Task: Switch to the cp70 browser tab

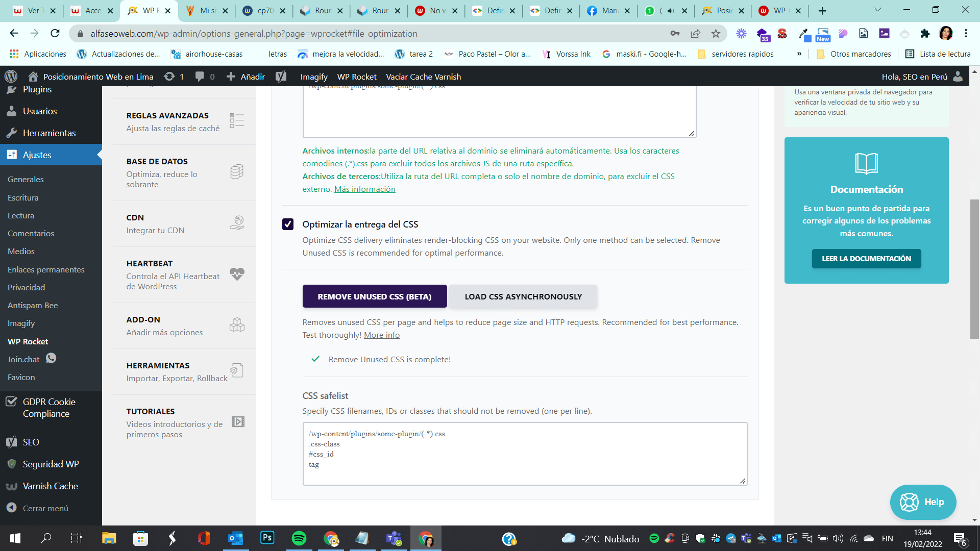Action: [264, 11]
